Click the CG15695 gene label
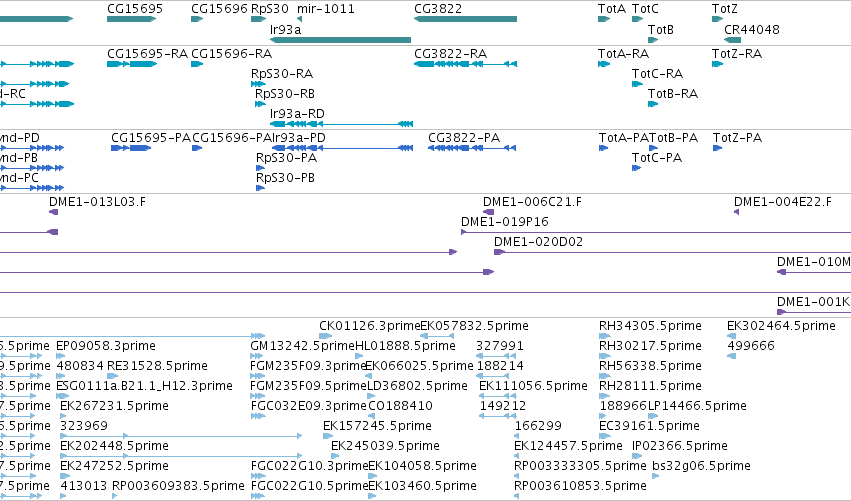This screenshot has height=501, width=851. (135, 9)
